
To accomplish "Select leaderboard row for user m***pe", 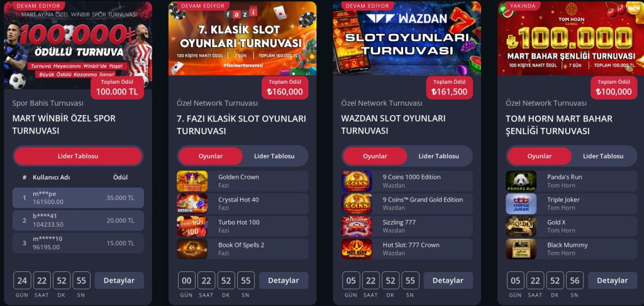I will (x=78, y=198).
